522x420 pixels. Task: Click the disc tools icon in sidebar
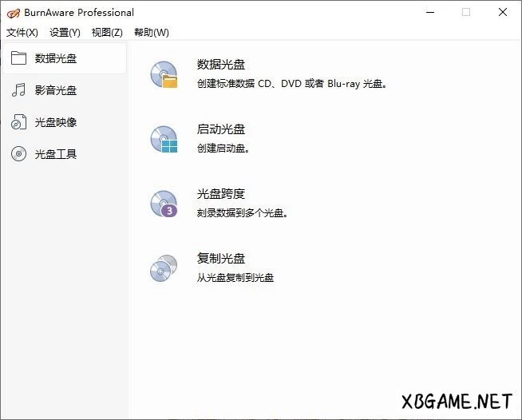[x=18, y=154]
